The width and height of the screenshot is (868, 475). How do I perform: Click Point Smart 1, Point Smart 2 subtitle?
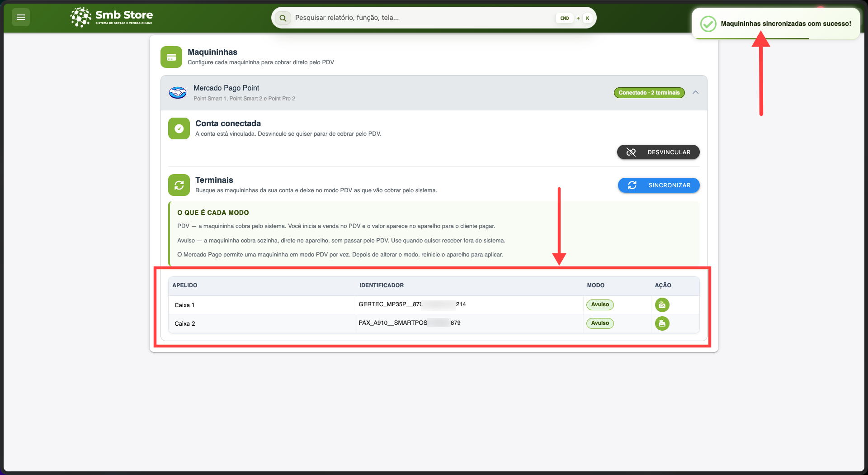coord(244,99)
